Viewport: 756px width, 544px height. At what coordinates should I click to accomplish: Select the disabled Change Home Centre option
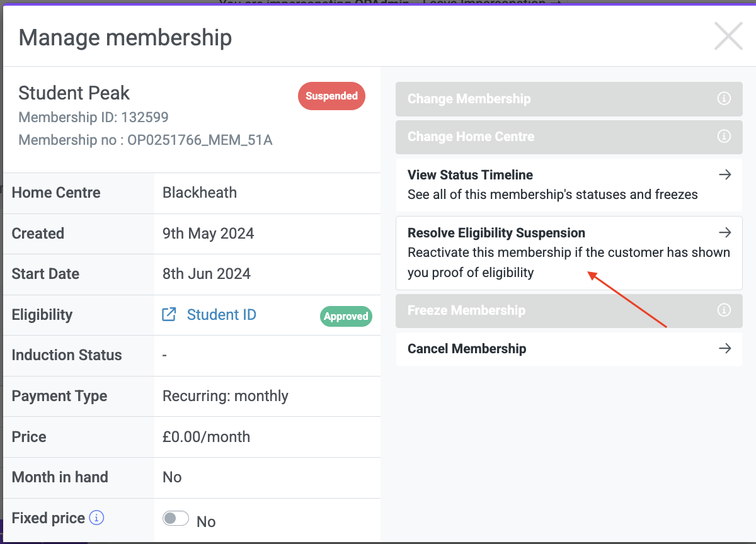click(x=569, y=137)
